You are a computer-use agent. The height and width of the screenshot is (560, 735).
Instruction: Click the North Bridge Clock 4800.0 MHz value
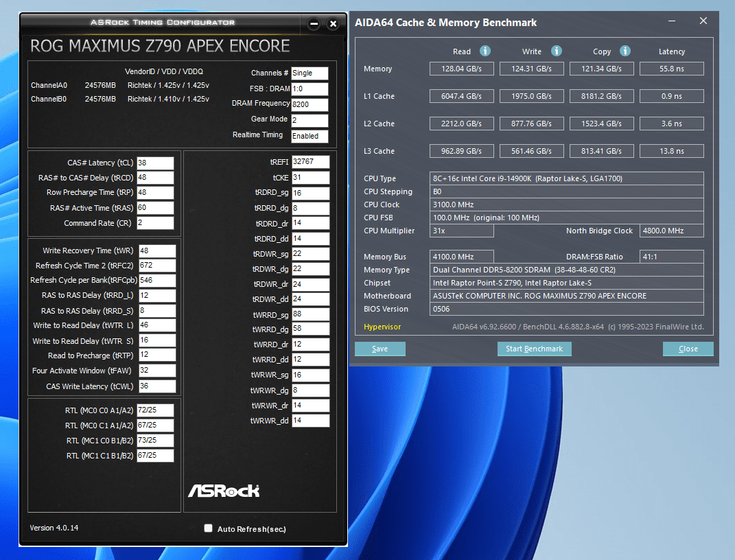click(672, 231)
